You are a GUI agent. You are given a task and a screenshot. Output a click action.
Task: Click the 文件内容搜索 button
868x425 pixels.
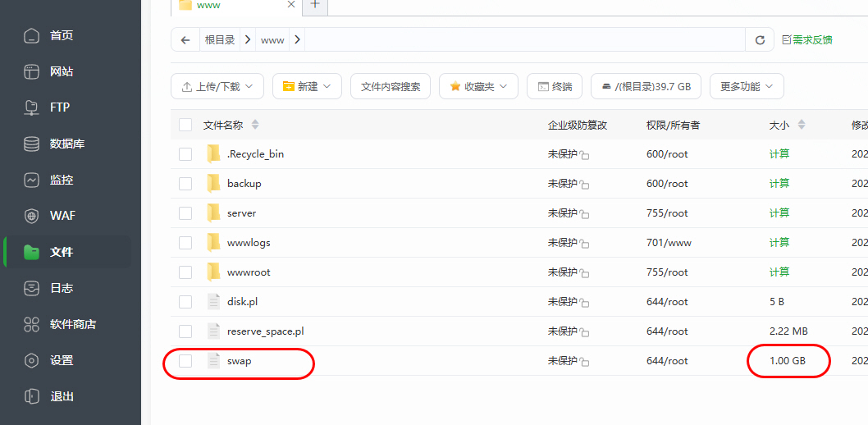tap(391, 86)
